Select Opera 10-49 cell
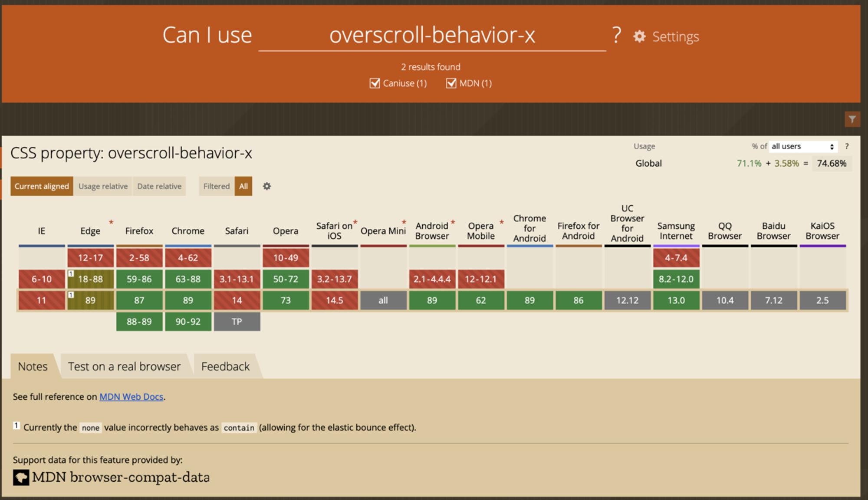The image size is (868, 500). (286, 258)
